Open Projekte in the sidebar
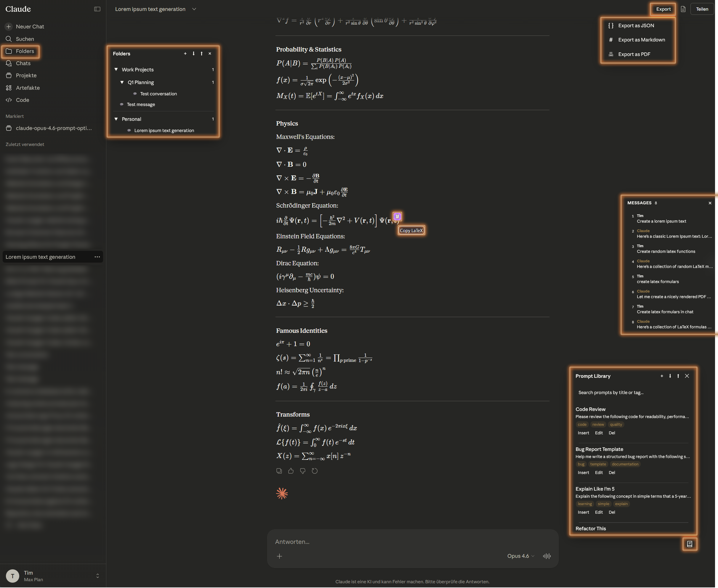Viewport: 718px width, 588px height. click(x=21, y=75)
